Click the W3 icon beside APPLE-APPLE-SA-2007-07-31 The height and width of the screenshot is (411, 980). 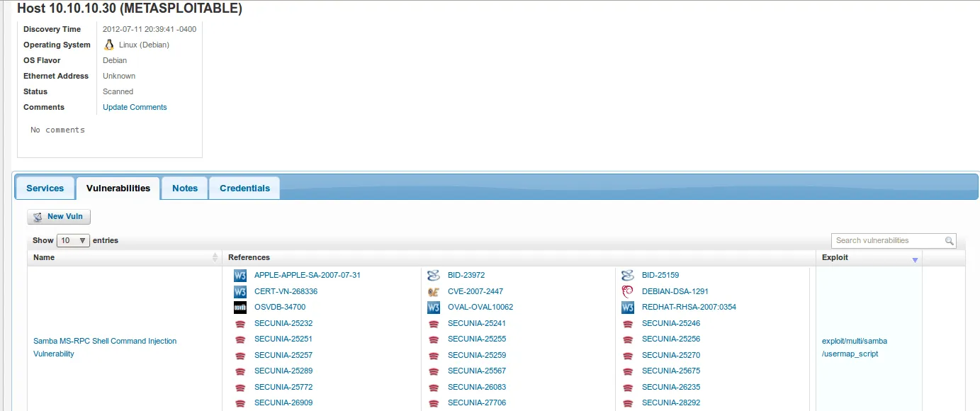[x=240, y=275]
